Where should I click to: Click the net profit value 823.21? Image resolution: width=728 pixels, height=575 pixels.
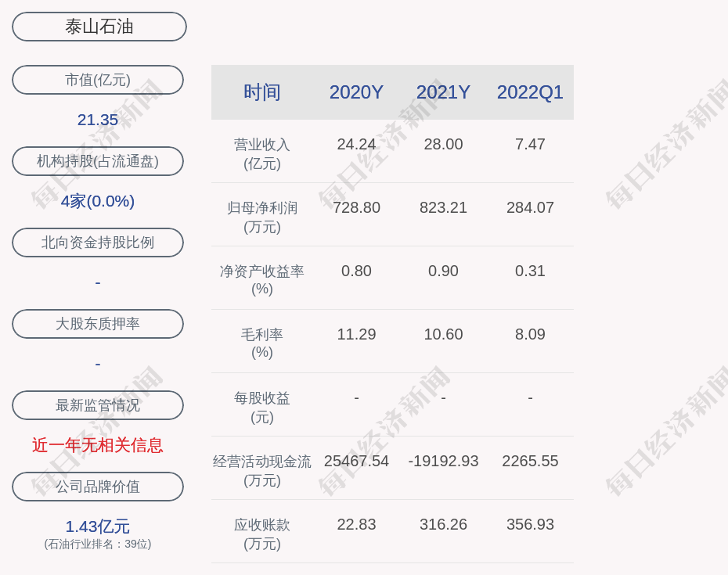[x=443, y=207]
